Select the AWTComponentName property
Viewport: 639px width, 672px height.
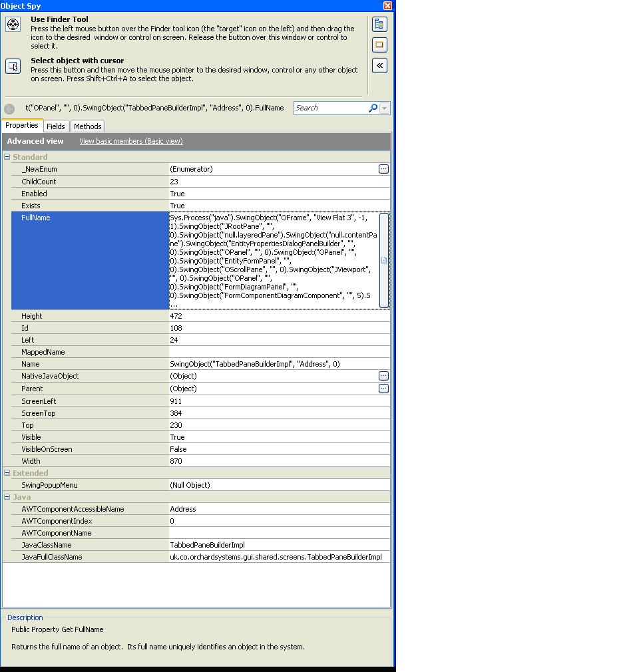tap(56, 533)
